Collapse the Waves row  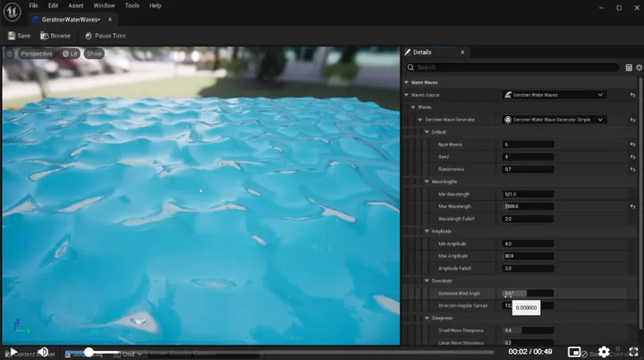[413, 107]
